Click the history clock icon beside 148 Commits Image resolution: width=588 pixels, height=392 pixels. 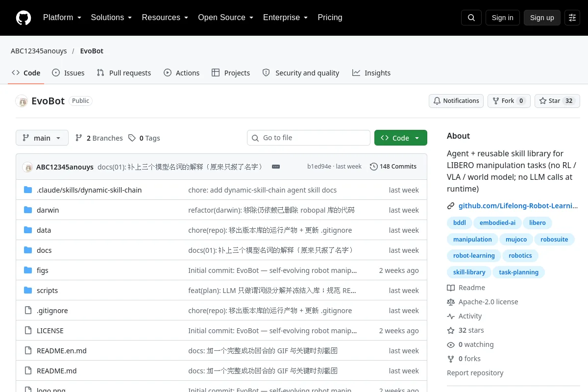pyautogui.click(x=374, y=167)
